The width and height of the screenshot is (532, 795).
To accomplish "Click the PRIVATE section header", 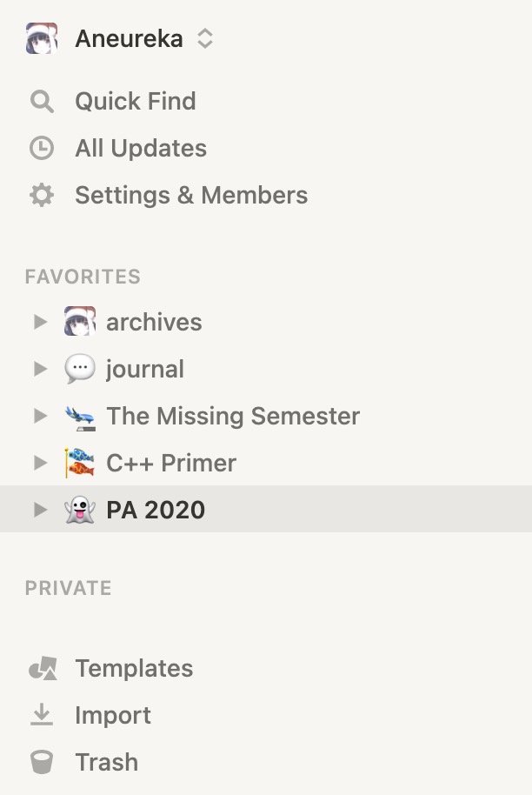I will point(68,588).
